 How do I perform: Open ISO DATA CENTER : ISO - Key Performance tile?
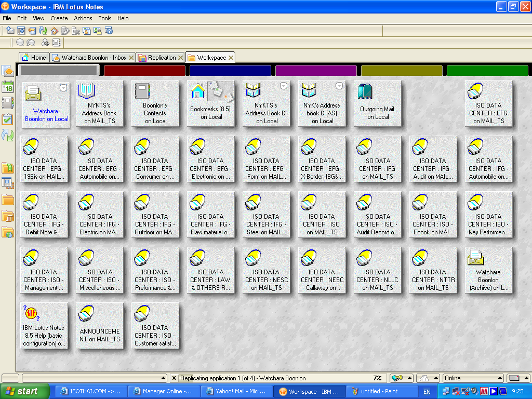pyautogui.click(x=489, y=215)
